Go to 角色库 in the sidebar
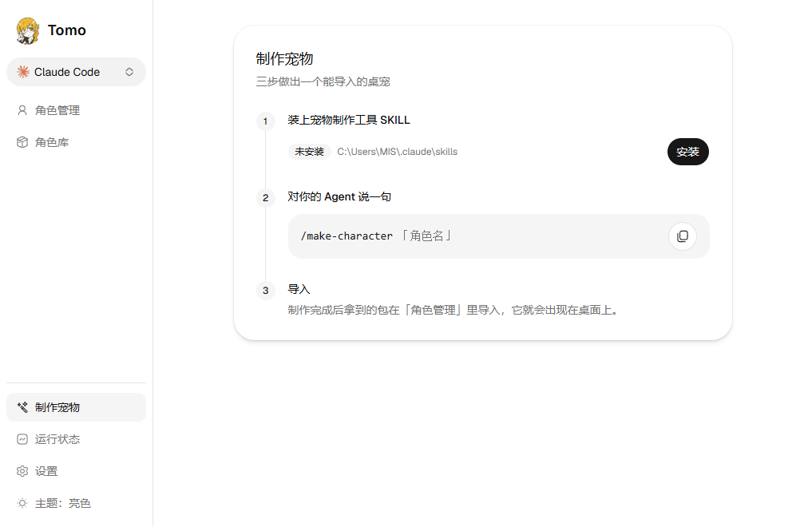 (76, 142)
